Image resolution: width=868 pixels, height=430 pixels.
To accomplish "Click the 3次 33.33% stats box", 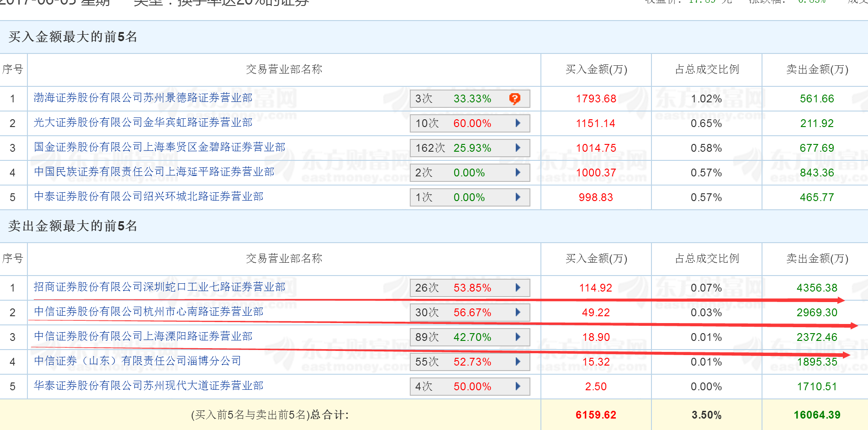I will pos(470,99).
